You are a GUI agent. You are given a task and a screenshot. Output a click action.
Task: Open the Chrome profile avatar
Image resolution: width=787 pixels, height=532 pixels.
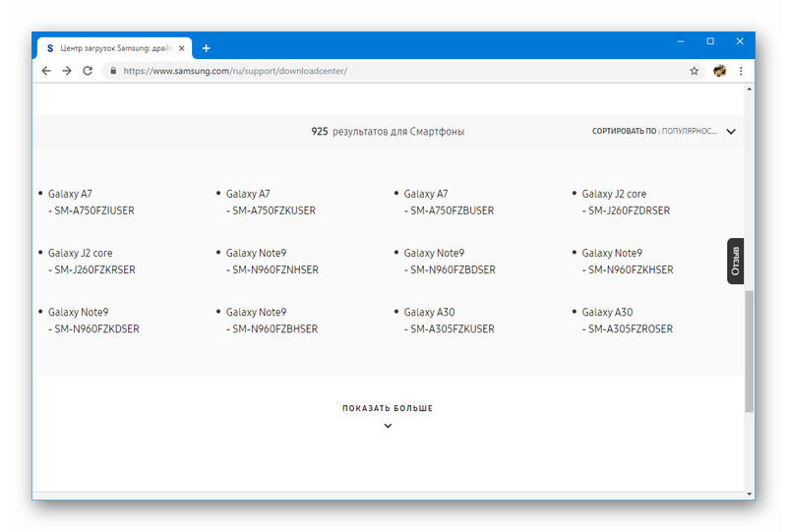(x=720, y=71)
